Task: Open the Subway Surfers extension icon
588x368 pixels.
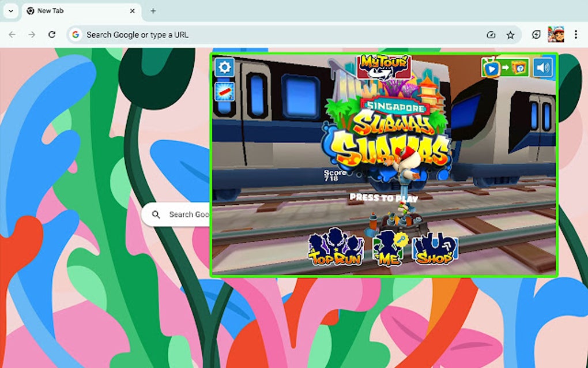Action: pos(556,35)
